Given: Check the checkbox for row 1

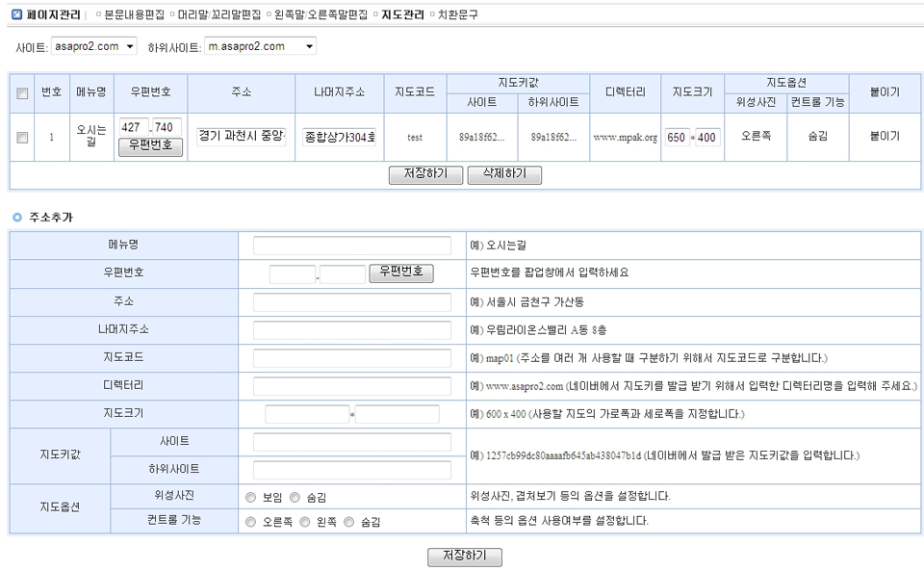Looking at the screenshot, I should click(22, 138).
